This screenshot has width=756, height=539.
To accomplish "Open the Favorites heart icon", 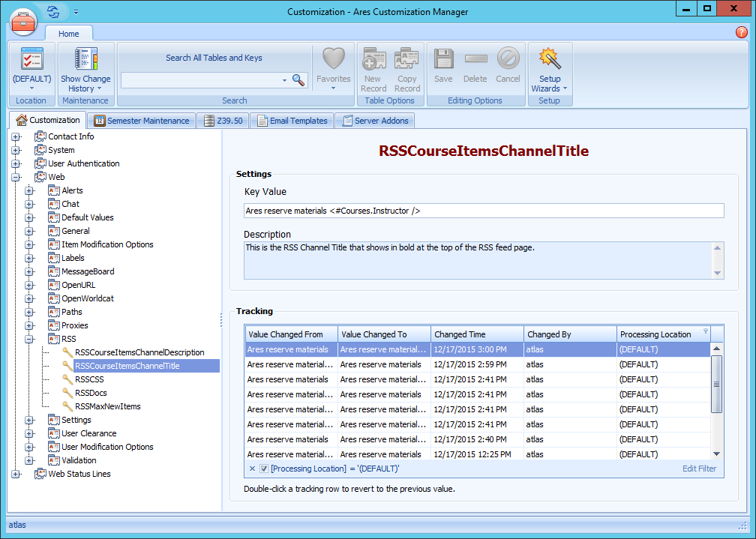I will 333,59.
